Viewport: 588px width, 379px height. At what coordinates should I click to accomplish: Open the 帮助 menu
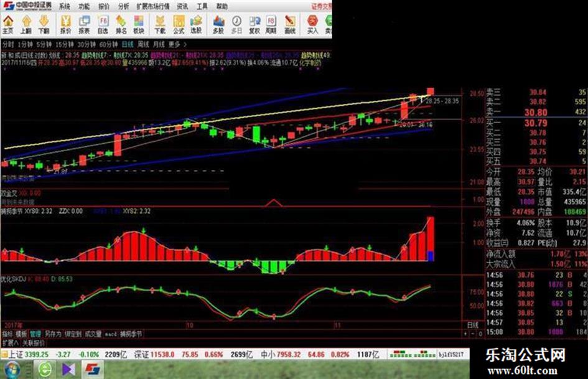click(222, 6)
